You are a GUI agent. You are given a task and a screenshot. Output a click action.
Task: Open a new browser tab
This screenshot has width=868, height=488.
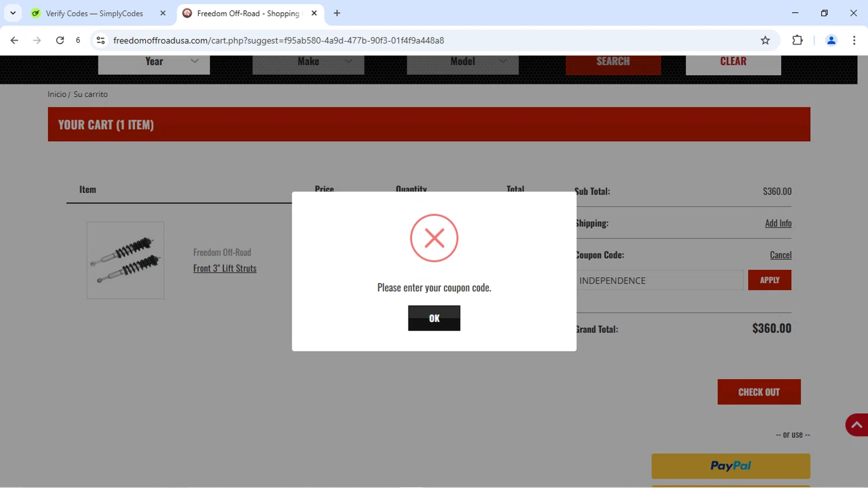tap(337, 13)
